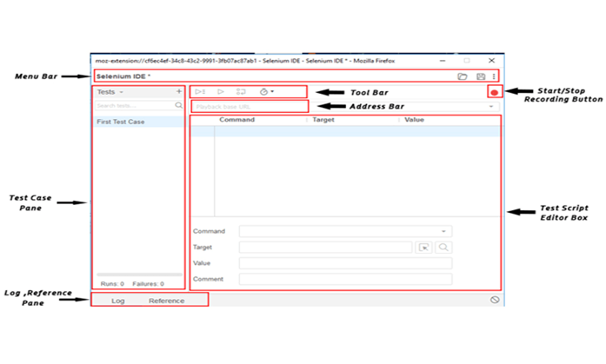Click the Select target in page icon
The height and width of the screenshot is (364, 606).
pos(423,248)
